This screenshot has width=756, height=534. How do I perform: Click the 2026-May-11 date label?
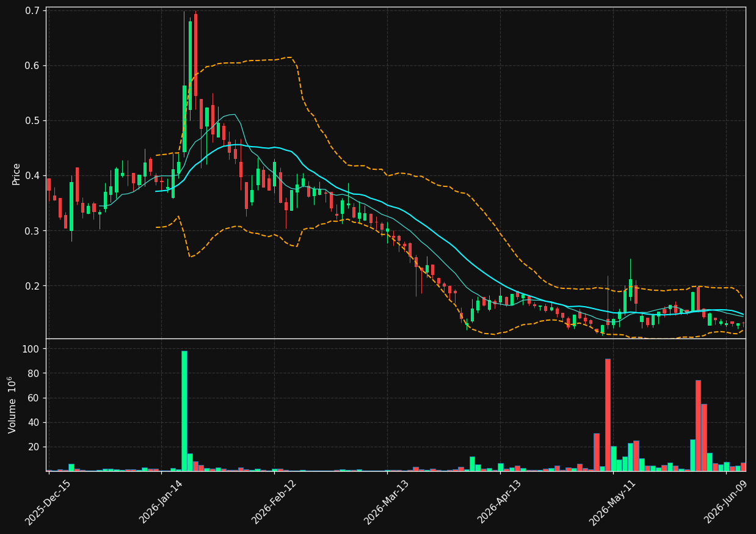click(x=612, y=502)
